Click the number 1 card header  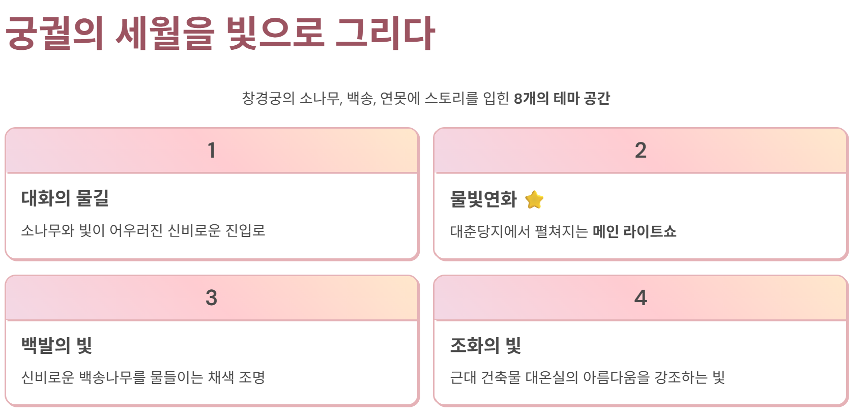tap(212, 151)
